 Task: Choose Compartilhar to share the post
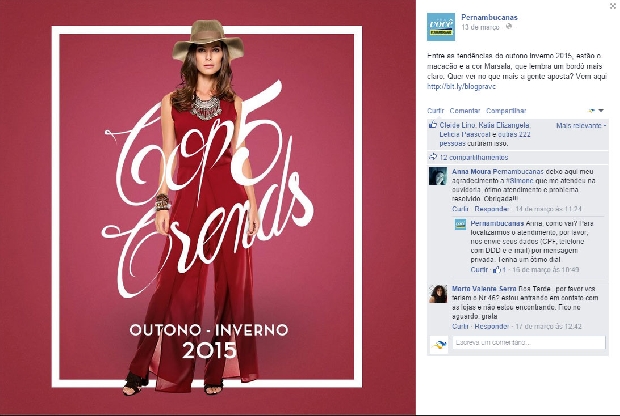pyautogui.click(x=506, y=111)
